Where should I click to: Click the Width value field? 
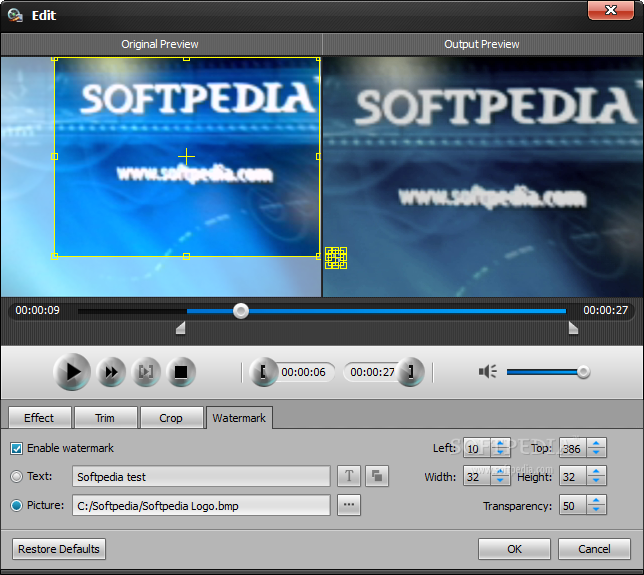click(477, 476)
